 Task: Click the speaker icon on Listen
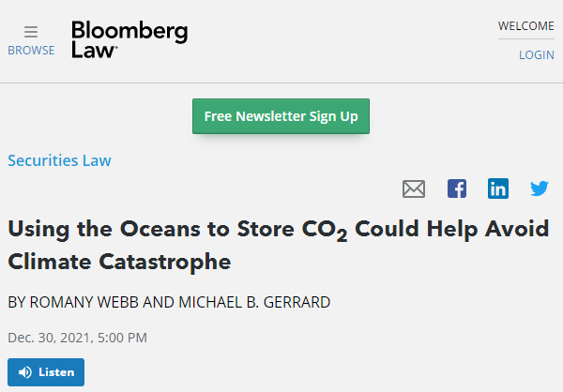click(x=24, y=372)
